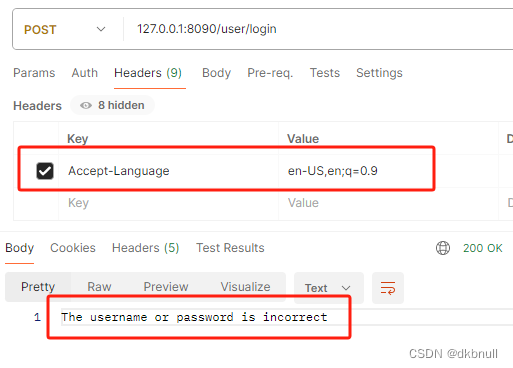The height and width of the screenshot is (368, 513).
Task: Open the Tests tab
Action: (x=325, y=73)
